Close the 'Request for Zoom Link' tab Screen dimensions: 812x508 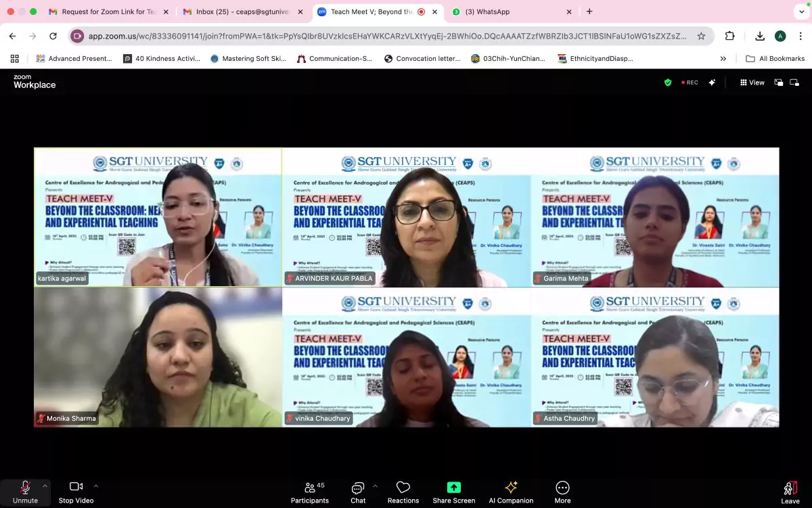point(166,11)
